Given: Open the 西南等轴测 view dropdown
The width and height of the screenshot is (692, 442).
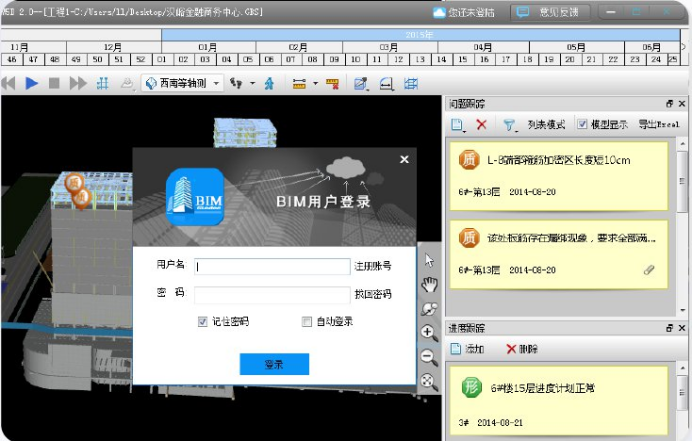Looking at the screenshot, I should (x=183, y=84).
